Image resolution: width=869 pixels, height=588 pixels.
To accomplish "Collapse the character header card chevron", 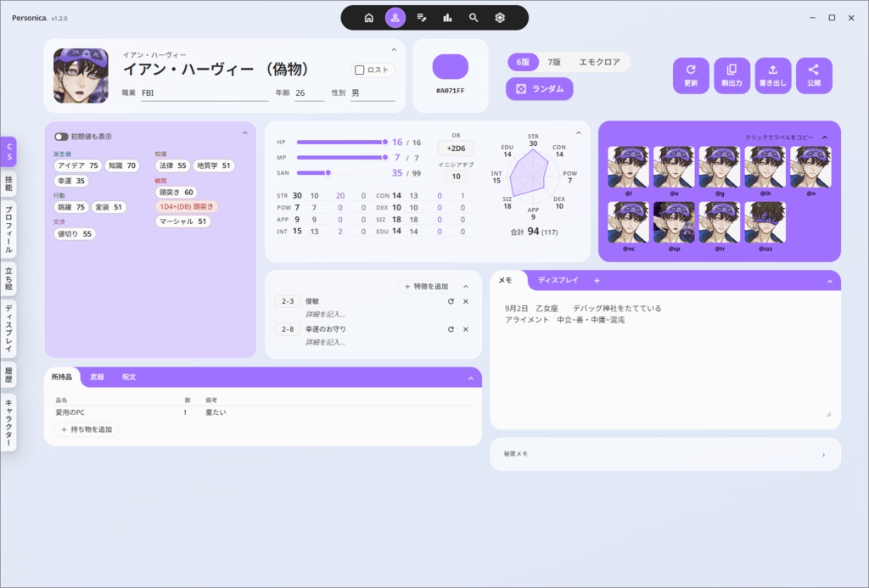I will click(394, 50).
